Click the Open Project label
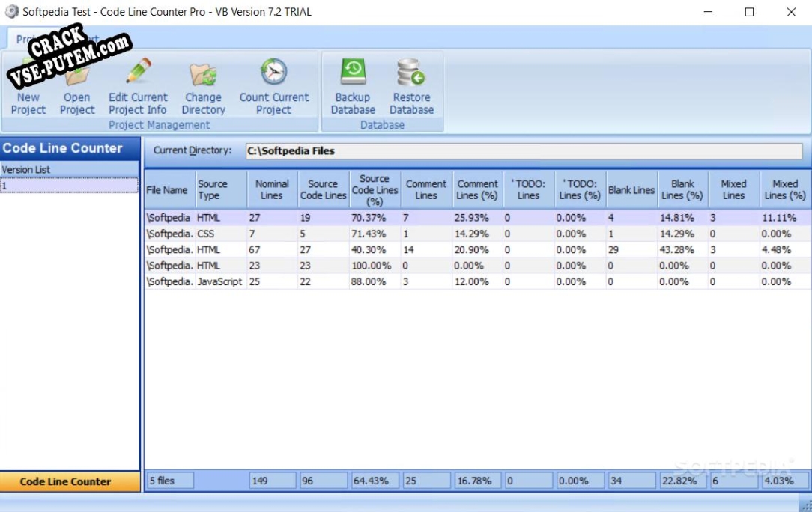The height and width of the screenshot is (512, 812). (77, 103)
